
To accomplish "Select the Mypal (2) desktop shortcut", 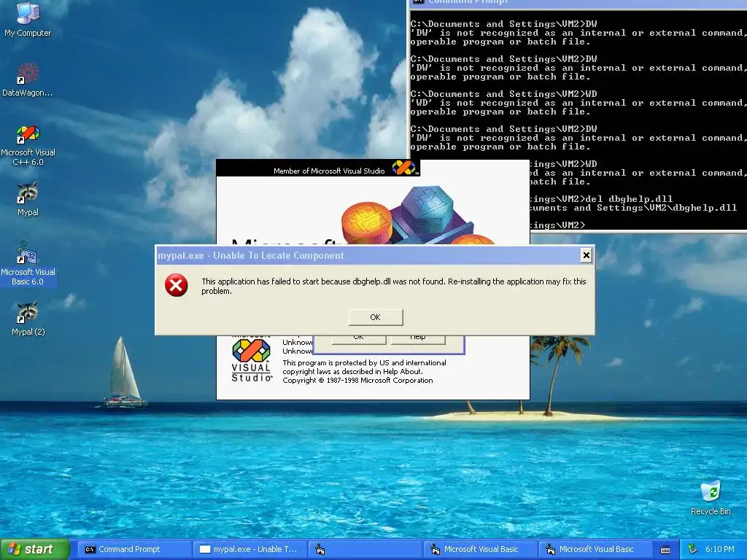I will tap(28, 319).
